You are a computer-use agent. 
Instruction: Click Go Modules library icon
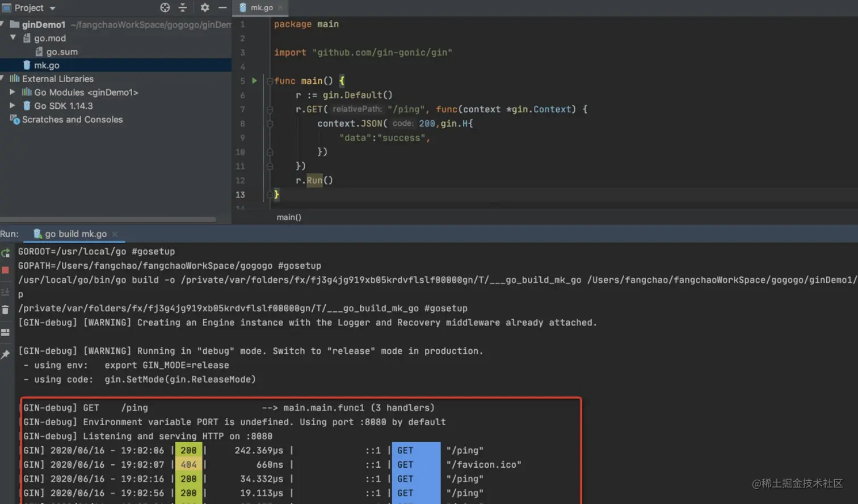coord(27,92)
